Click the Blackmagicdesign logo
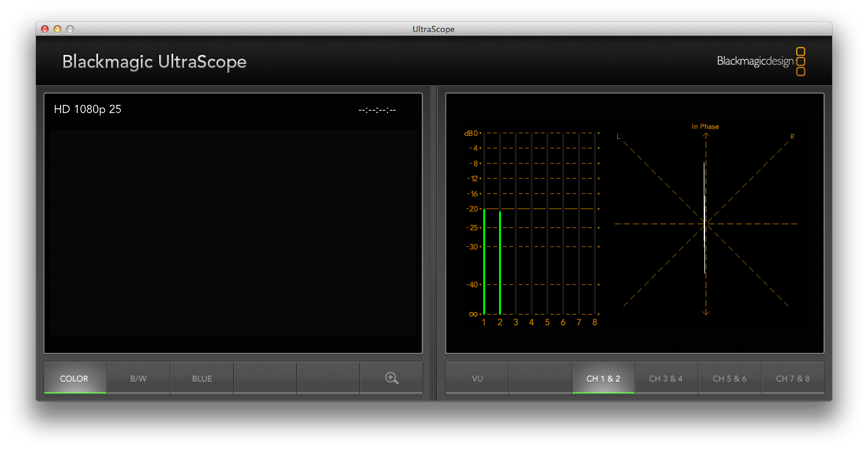Image resolution: width=868 pixels, height=451 pixels. [x=761, y=61]
